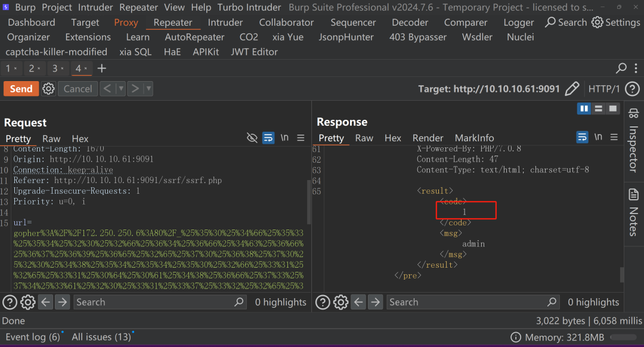644x347 pixels.
Task: Select Repeater tab 4
Action: [x=81, y=68]
